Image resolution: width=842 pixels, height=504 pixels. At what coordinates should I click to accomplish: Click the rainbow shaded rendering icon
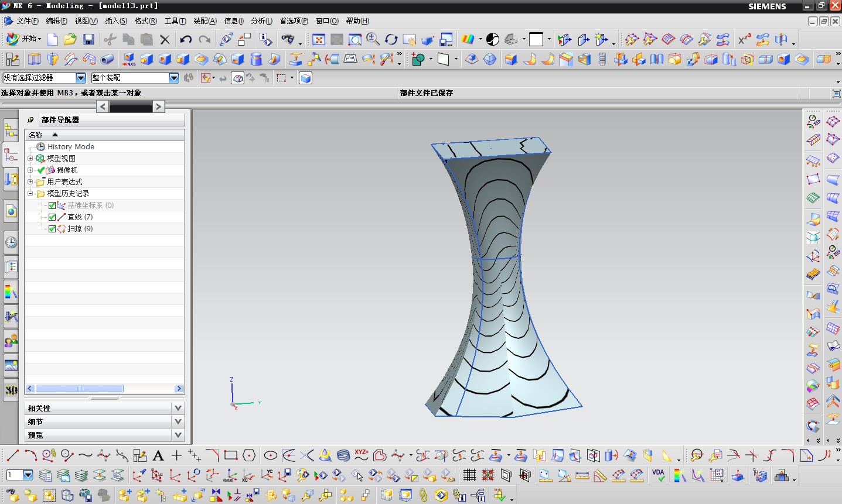(468, 39)
